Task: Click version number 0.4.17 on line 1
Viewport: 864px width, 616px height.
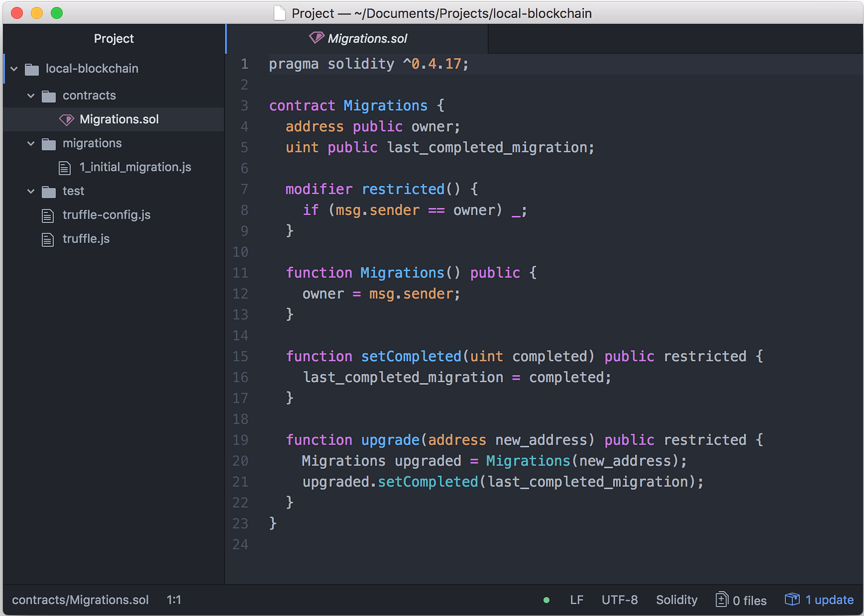Action: click(x=436, y=64)
